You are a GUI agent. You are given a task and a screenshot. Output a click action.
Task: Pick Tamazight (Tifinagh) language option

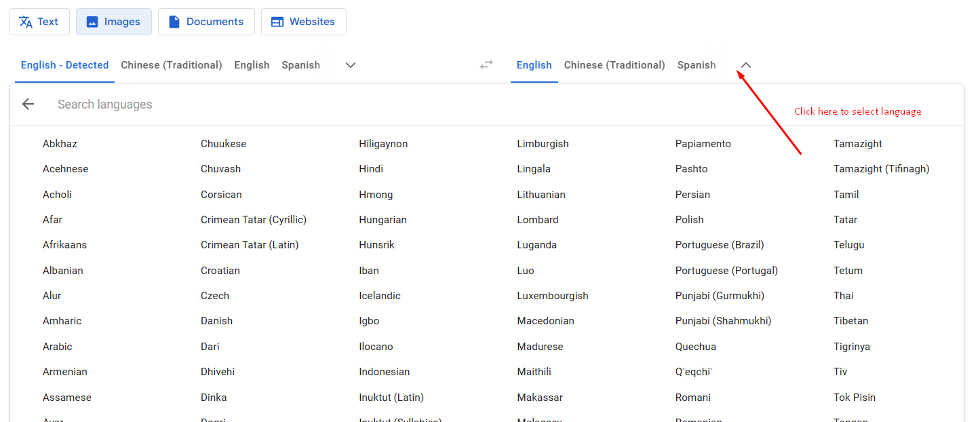[881, 169]
